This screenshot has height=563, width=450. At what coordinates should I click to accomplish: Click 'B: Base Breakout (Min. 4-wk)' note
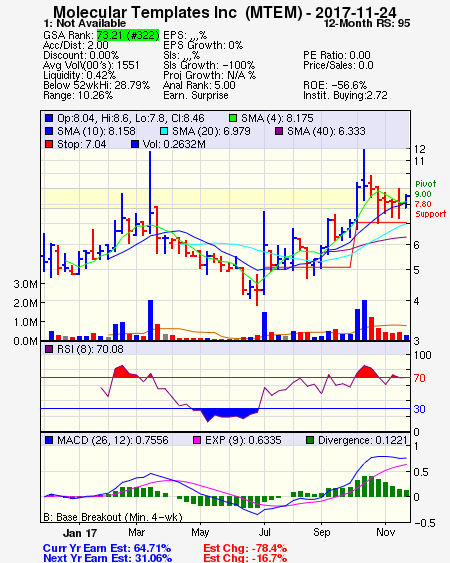click(113, 517)
